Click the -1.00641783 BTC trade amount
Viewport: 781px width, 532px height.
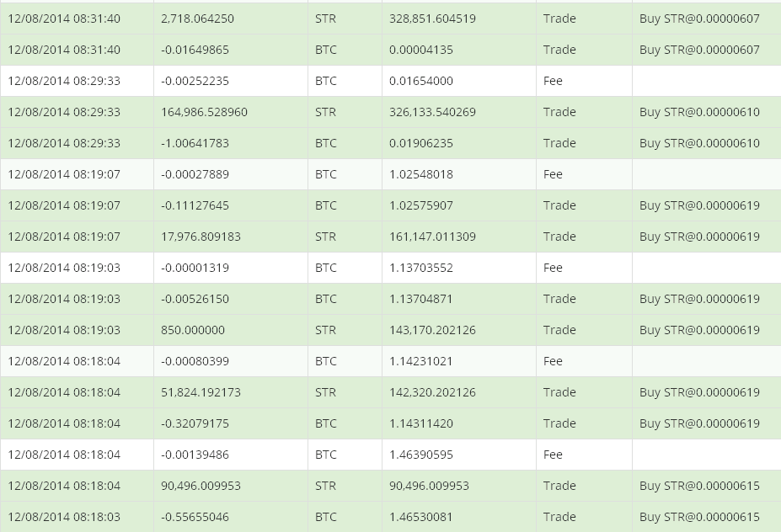coord(195,143)
